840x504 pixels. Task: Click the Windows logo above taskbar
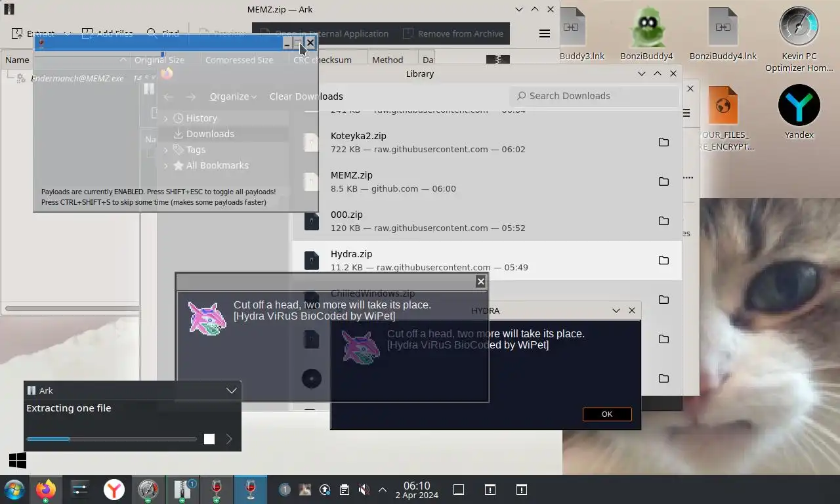[x=18, y=461]
